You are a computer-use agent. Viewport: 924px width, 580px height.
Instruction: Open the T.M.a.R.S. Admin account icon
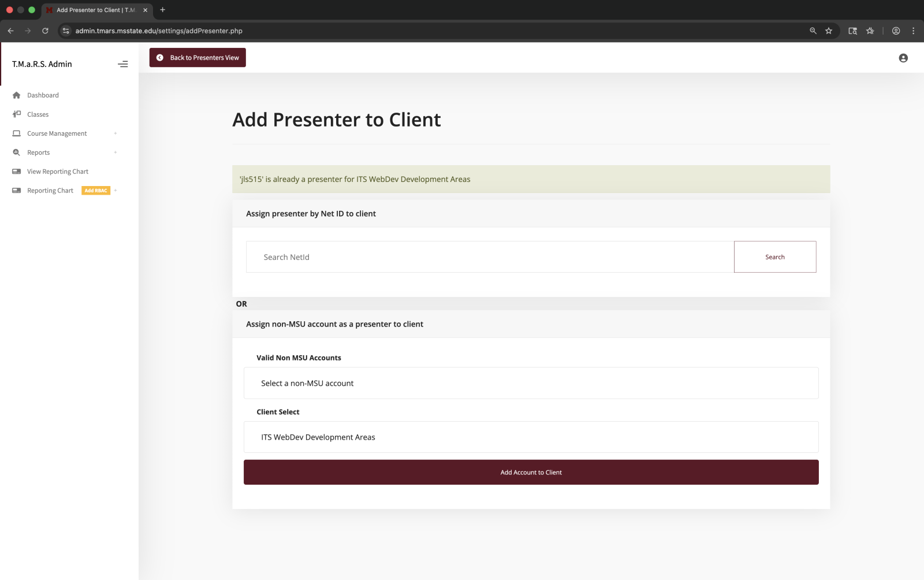903,58
